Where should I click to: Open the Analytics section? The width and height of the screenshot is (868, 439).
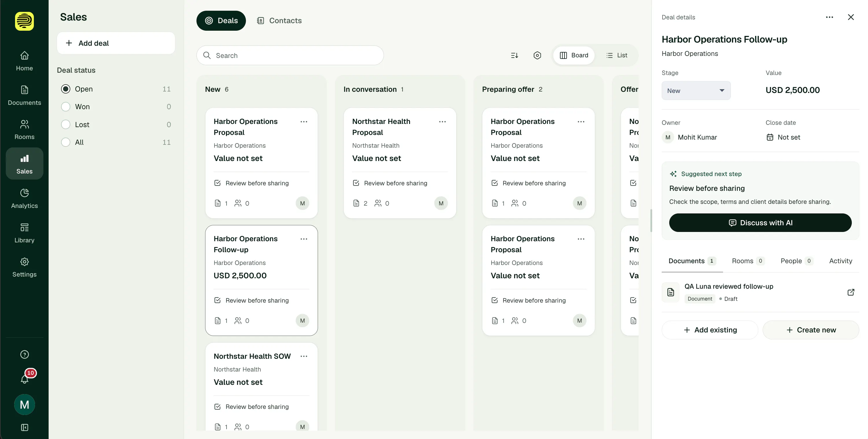click(x=24, y=199)
